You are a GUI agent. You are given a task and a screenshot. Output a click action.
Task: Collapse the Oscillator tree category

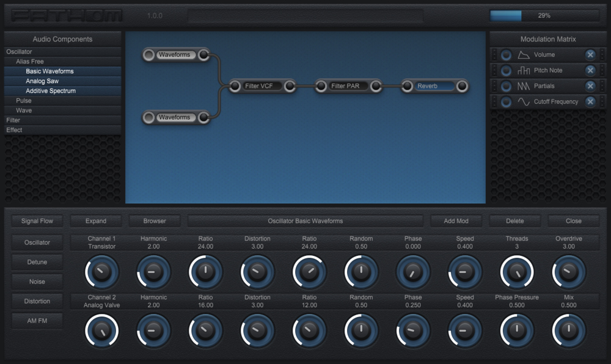(62, 52)
